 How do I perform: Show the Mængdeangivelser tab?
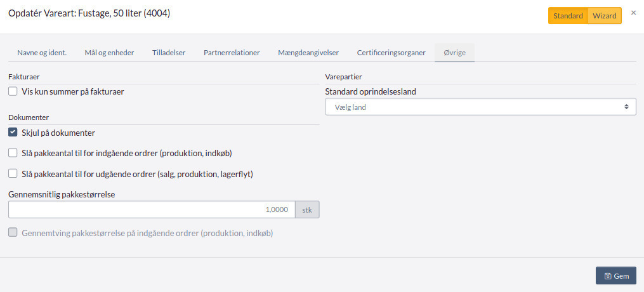pyautogui.click(x=308, y=53)
